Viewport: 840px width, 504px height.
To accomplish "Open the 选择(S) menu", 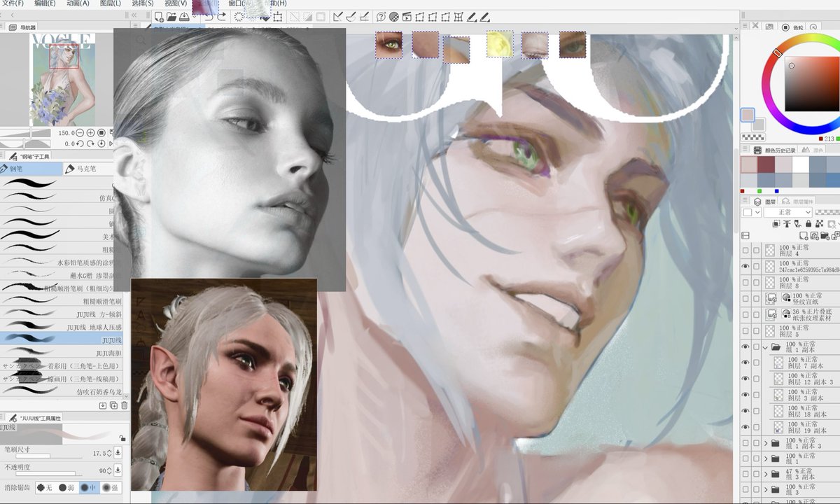I will point(142,3).
